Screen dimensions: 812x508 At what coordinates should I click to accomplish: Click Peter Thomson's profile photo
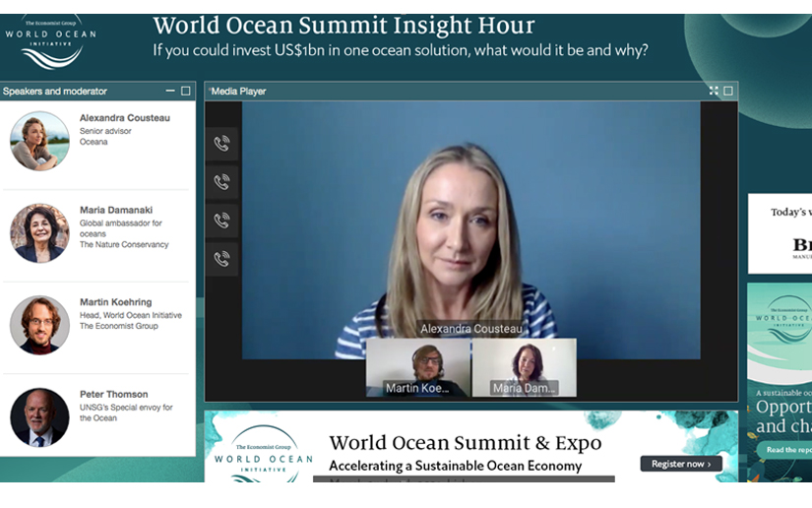(x=40, y=417)
